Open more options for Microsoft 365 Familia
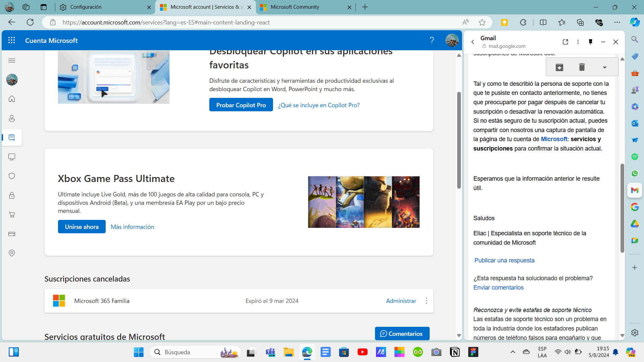Image resolution: width=644 pixels, height=362 pixels. (x=426, y=301)
